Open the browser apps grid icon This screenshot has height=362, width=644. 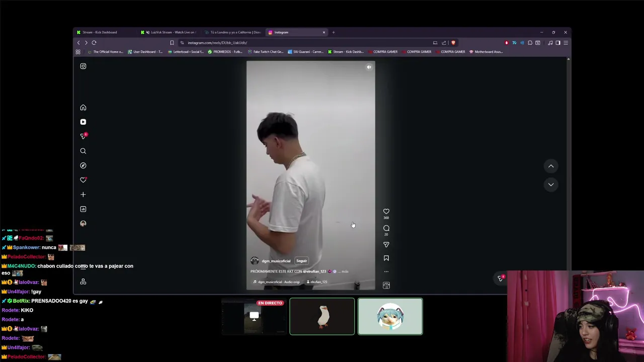click(78, 52)
